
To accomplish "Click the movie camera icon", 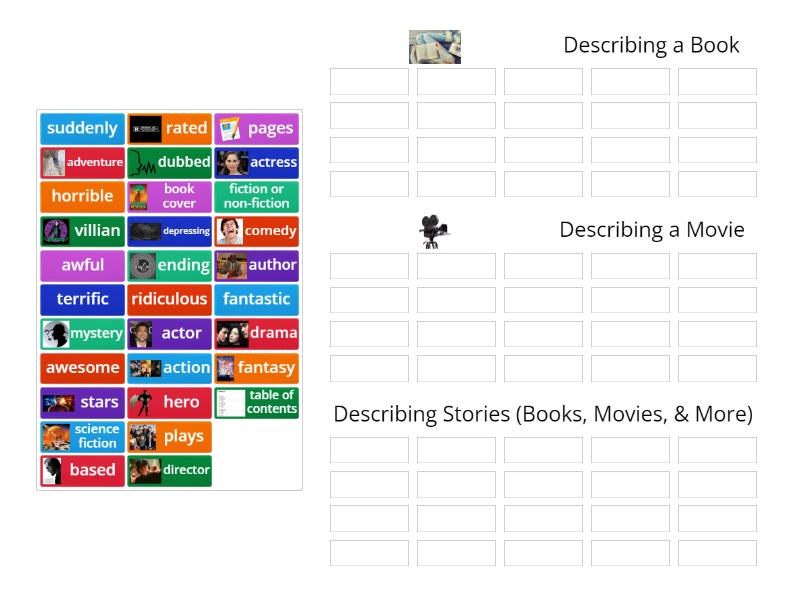I will pos(433,229).
